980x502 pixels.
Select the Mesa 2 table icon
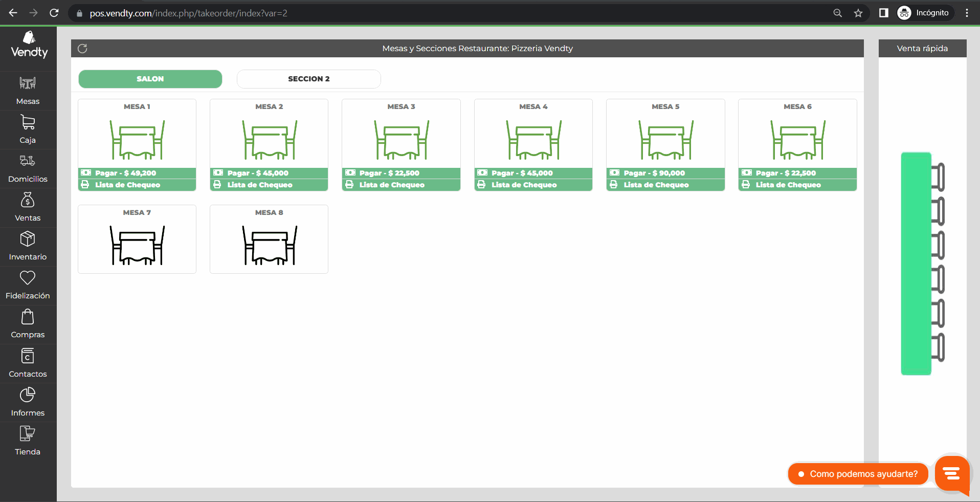point(269,140)
